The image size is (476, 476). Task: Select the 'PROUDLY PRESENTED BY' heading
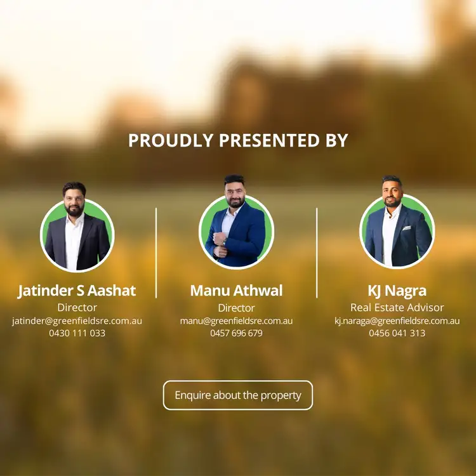point(238,140)
